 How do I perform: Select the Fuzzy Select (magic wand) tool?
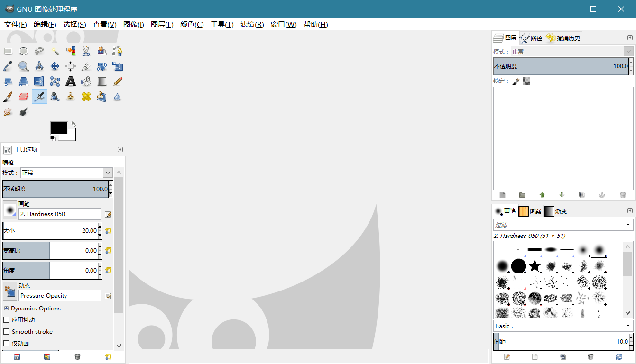coord(55,51)
